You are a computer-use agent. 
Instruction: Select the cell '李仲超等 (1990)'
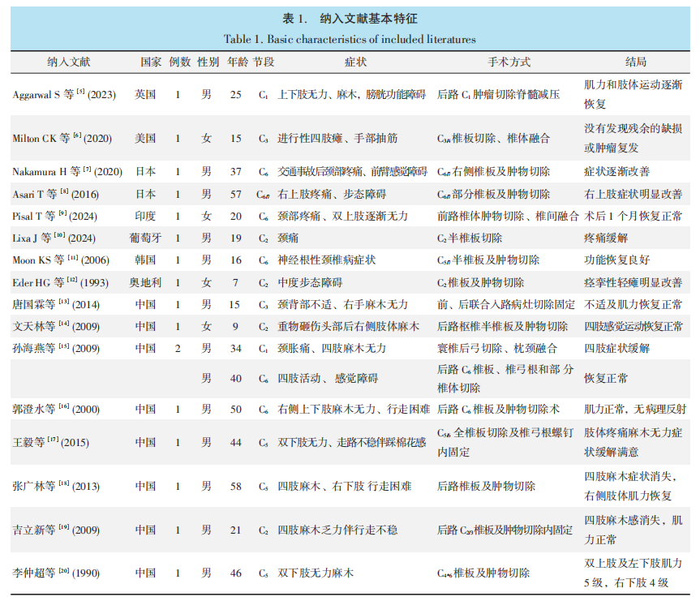coord(56,573)
